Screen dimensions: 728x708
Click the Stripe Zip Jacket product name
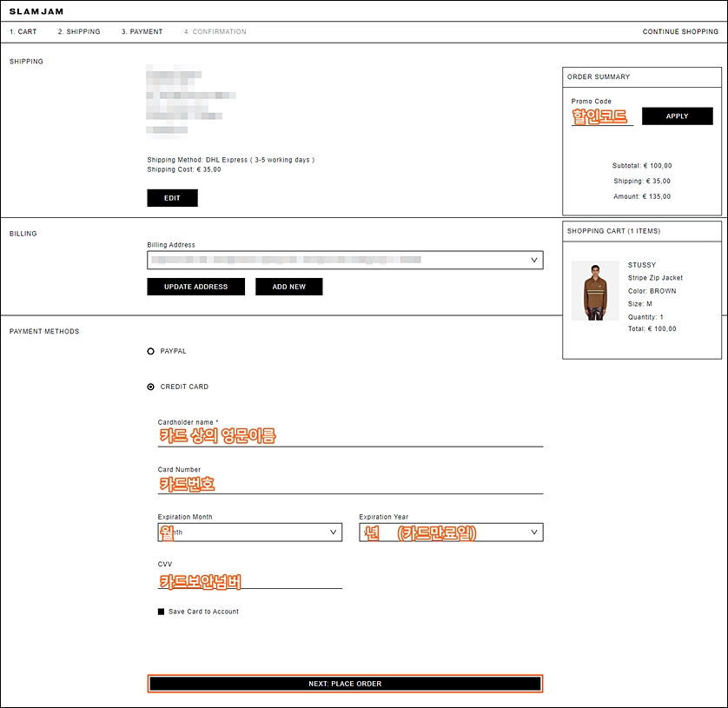click(655, 278)
